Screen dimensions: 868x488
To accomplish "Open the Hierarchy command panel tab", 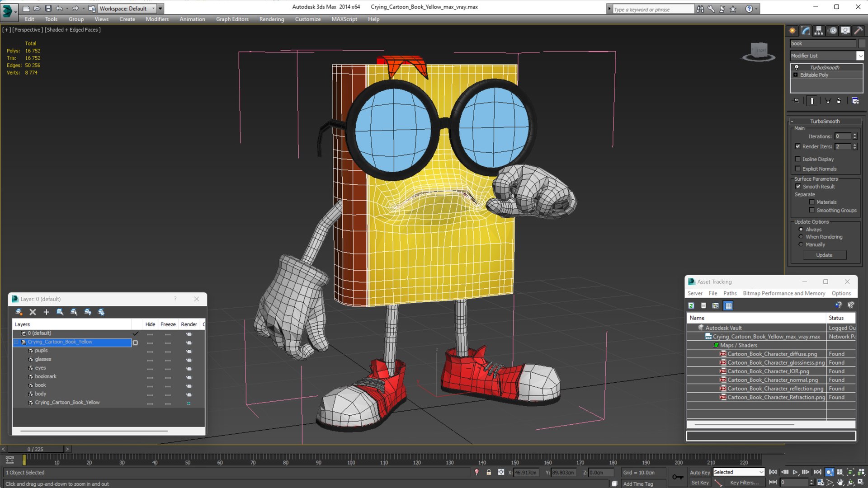I will 819,31.
